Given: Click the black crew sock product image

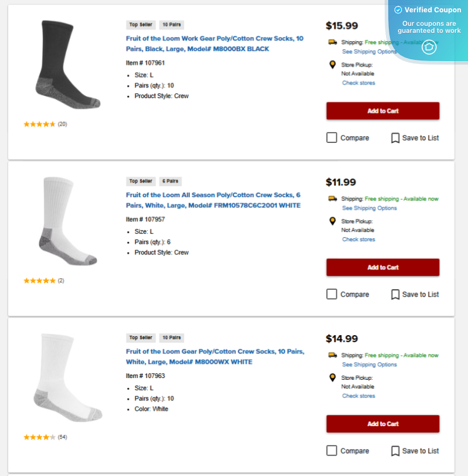Looking at the screenshot, I should tap(63, 65).
